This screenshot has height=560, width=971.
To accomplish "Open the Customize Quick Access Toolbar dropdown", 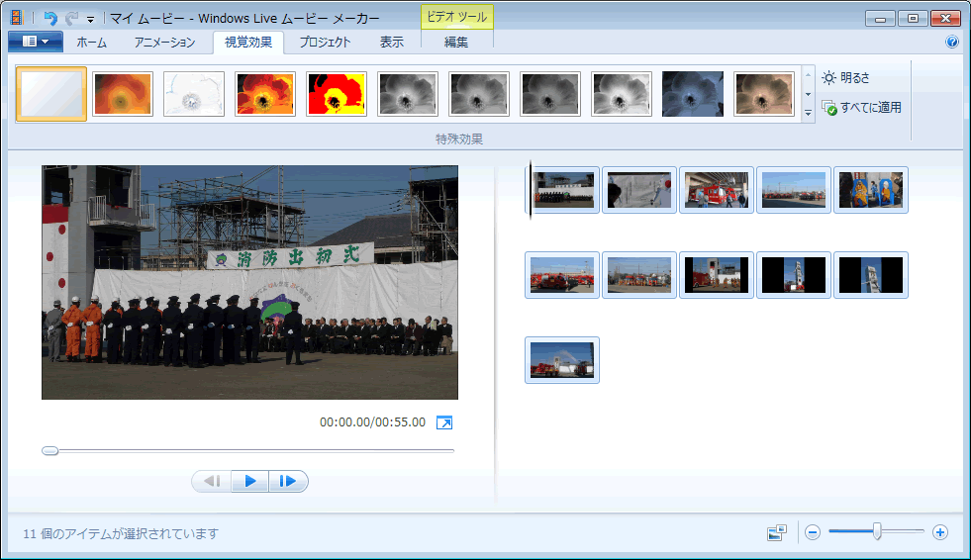I will point(90,19).
